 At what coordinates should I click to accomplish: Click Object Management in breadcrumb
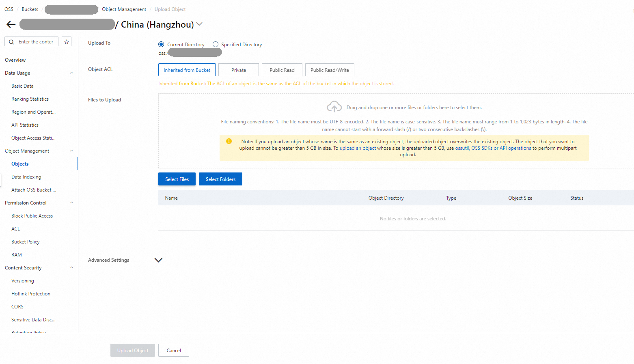click(x=124, y=9)
